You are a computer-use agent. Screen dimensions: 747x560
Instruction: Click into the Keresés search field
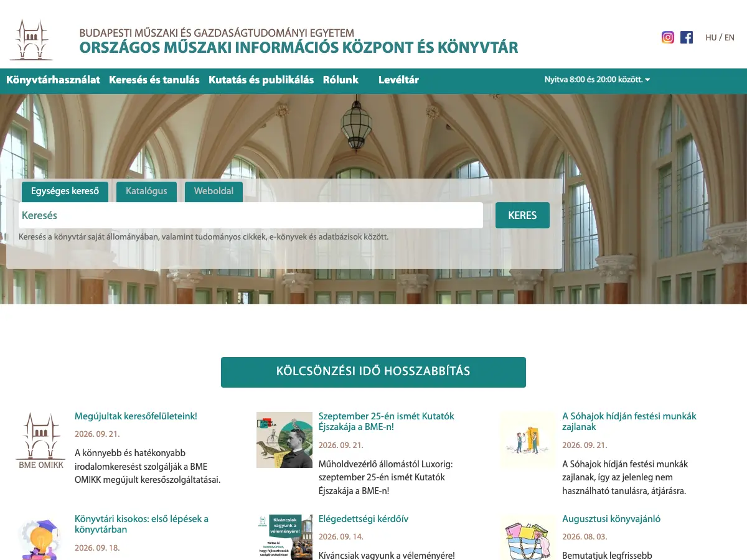coord(251,215)
